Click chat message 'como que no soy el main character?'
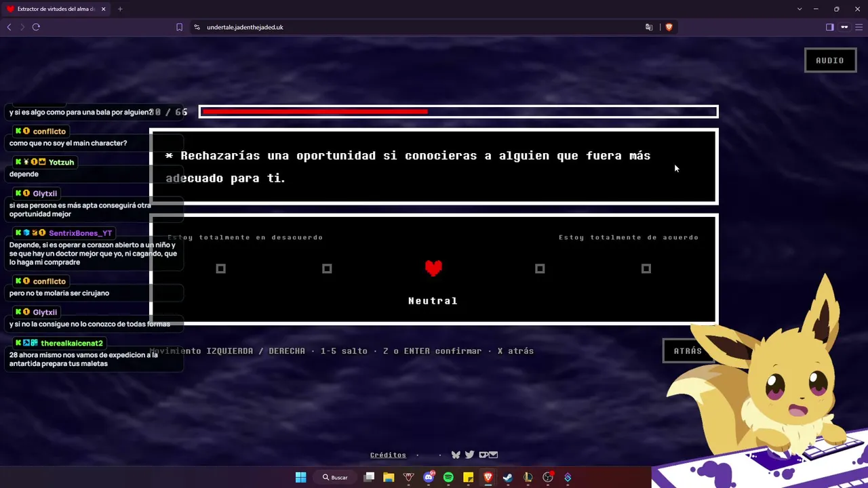868x488 pixels. (x=68, y=143)
